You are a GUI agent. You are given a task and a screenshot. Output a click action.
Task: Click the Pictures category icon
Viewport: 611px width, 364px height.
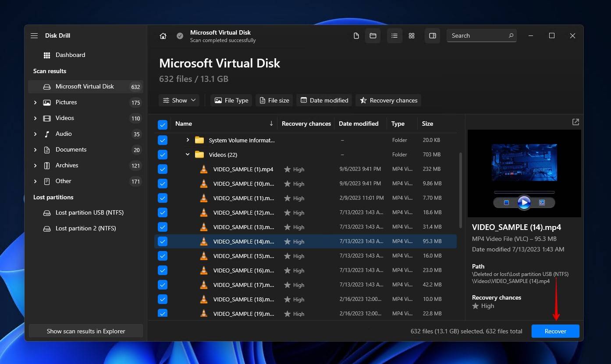[47, 102]
